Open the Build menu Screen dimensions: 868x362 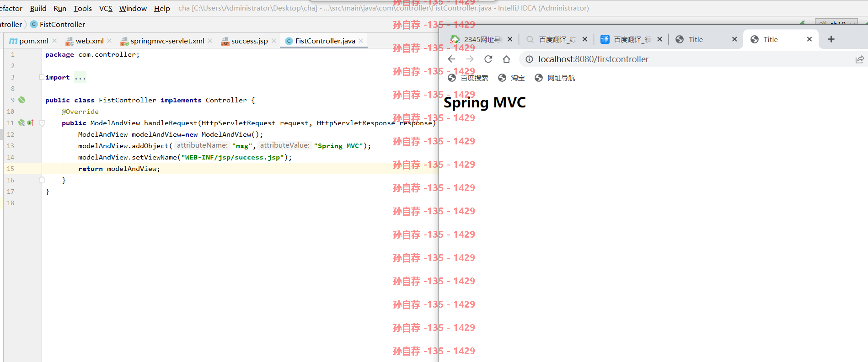(38, 8)
